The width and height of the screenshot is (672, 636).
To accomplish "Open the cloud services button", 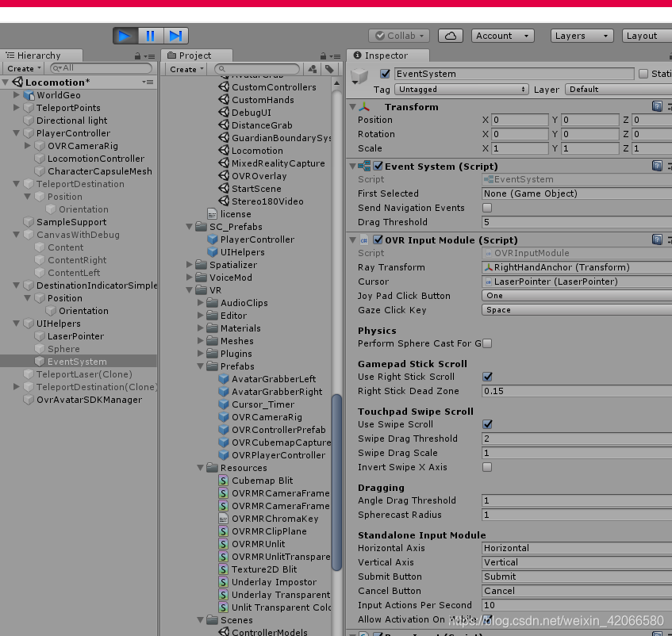I will click(451, 36).
